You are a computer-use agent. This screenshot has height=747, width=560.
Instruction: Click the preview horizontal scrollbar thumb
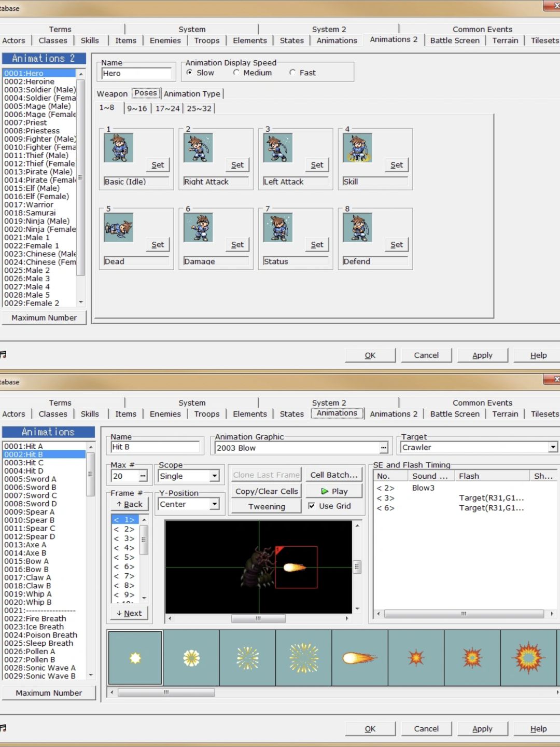(258, 618)
